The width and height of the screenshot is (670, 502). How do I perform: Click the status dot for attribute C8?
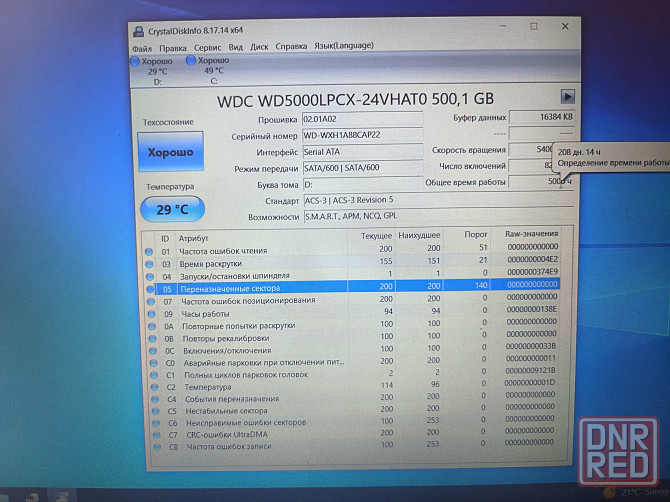pyautogui.click(x=157, y=447)
